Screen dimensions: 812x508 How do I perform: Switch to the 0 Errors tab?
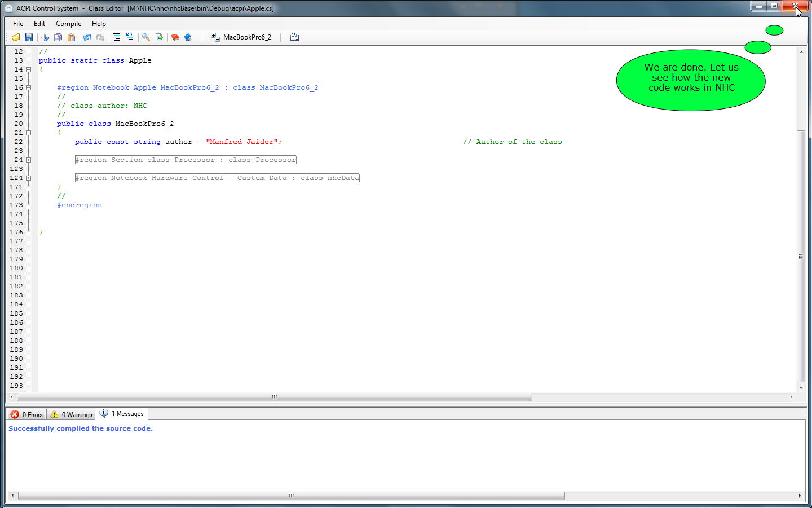point(27,414)
